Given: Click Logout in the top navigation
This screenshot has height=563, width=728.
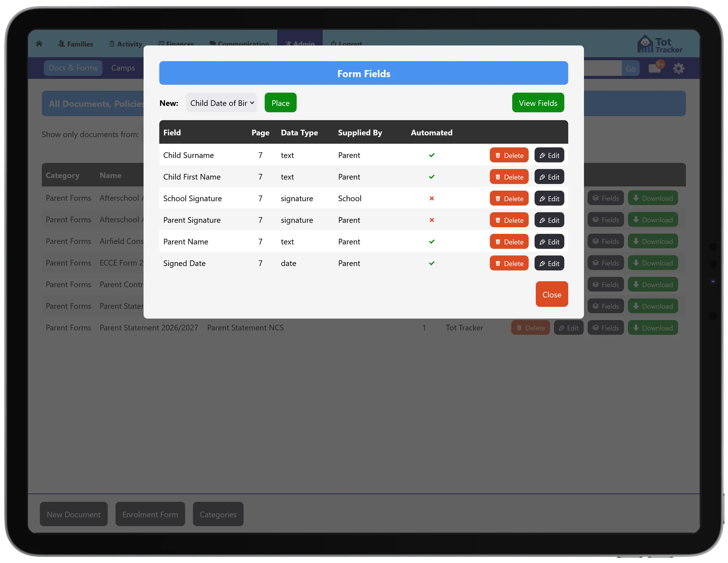Looking at the screenshot, I should (x=346, y=43).
